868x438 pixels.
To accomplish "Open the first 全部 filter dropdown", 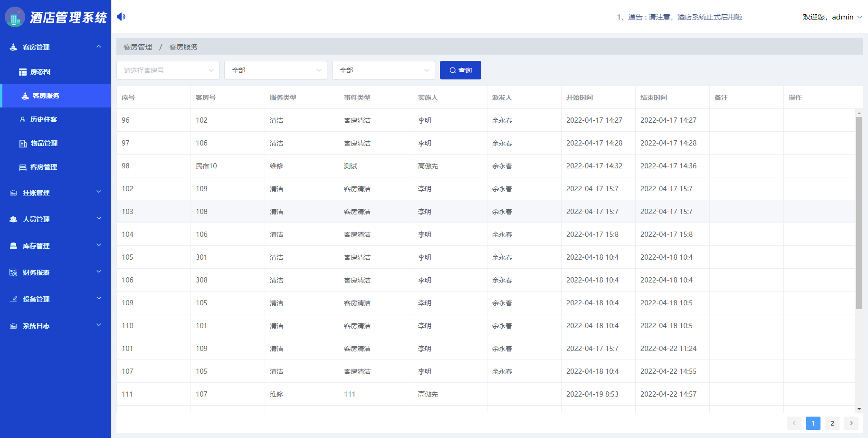I will [276, 70].
